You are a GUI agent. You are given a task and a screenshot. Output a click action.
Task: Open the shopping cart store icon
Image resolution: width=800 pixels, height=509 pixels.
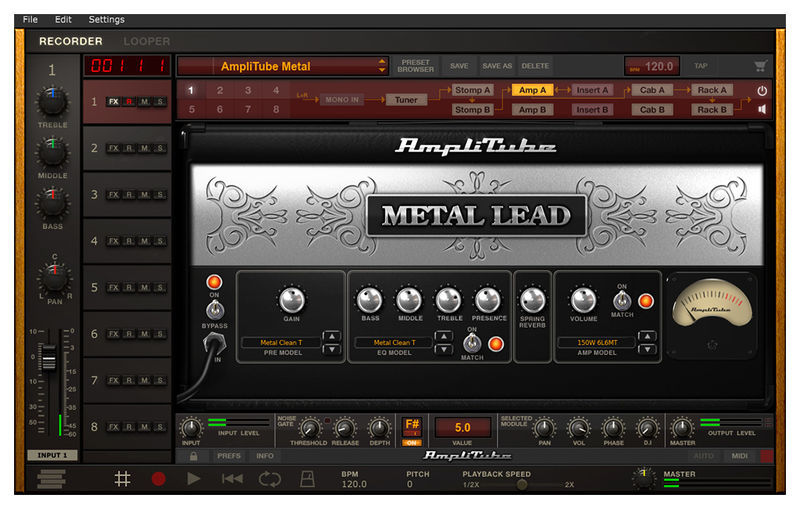[x=760, y=66]
